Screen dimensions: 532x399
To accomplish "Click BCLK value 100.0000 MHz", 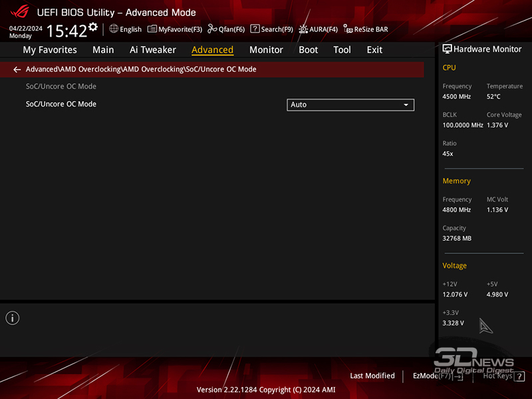I will click(x=462, y=125).
